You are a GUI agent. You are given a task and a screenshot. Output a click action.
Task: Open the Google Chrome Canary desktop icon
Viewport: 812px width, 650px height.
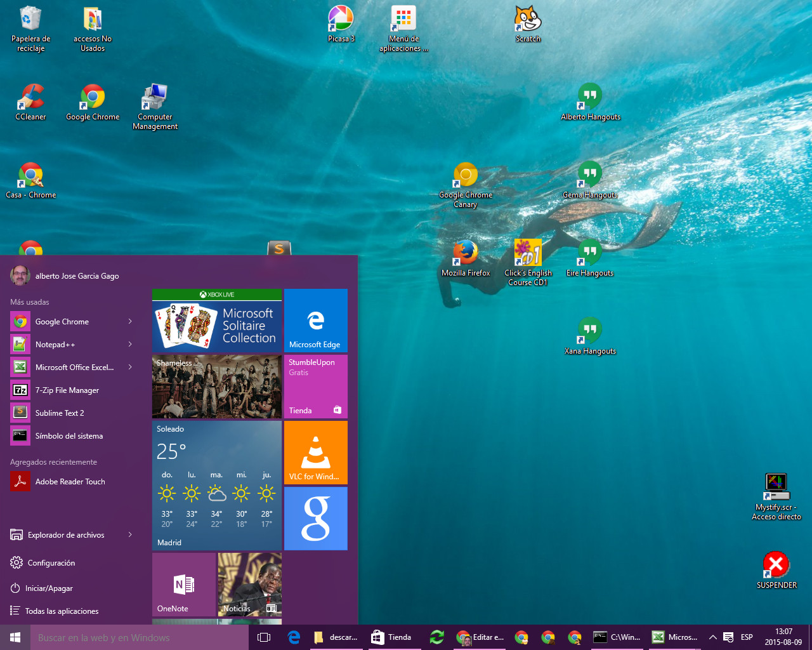466,176
